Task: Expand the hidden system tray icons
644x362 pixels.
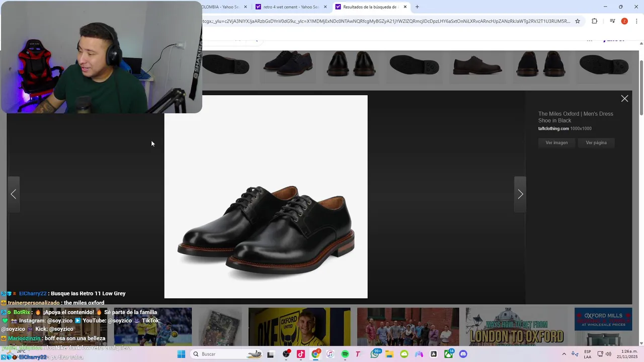Action: click(x=564, y=354)
